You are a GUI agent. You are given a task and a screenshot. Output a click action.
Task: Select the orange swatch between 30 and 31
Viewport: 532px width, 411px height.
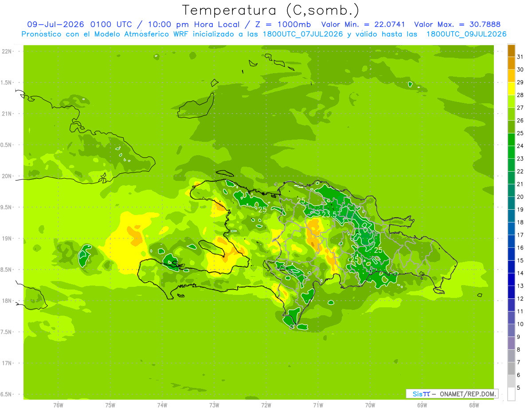[511, 63]
